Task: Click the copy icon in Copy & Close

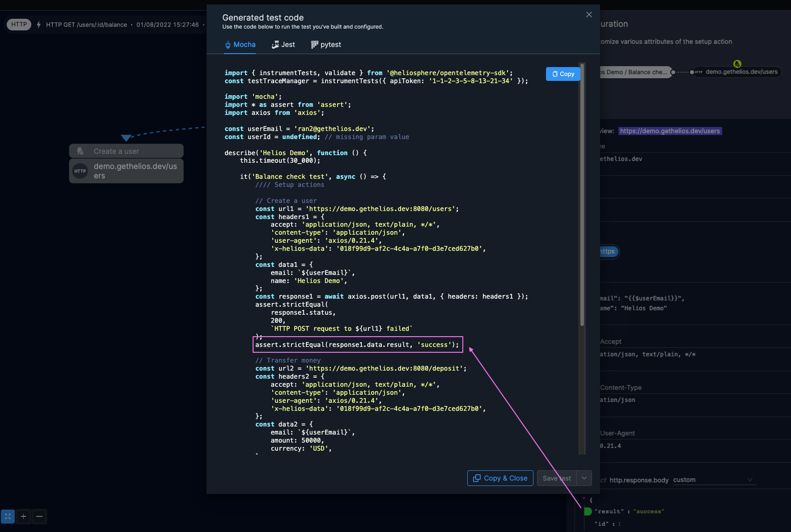Action: point(477,478)
